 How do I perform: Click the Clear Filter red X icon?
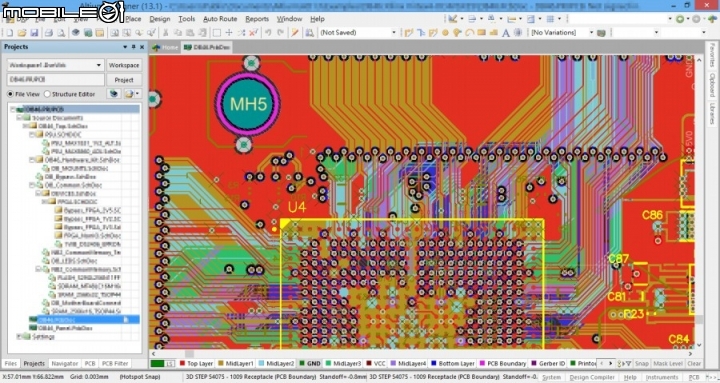(x=253, y=33)
